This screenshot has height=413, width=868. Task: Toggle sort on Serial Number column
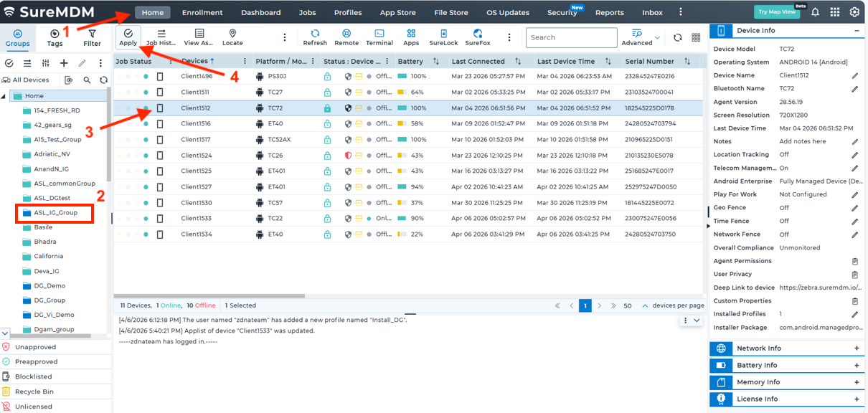pos(687,62)
